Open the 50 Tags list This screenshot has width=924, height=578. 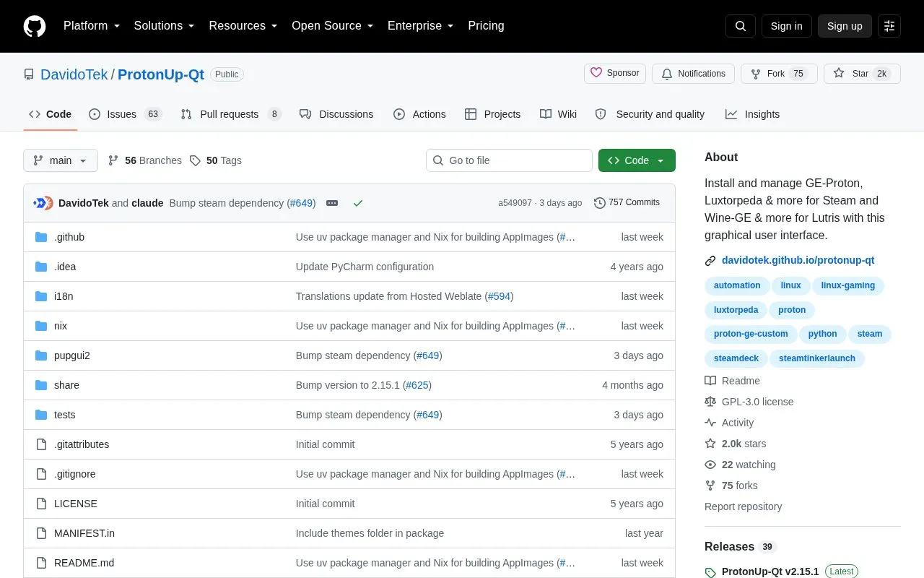click(216, 160)
